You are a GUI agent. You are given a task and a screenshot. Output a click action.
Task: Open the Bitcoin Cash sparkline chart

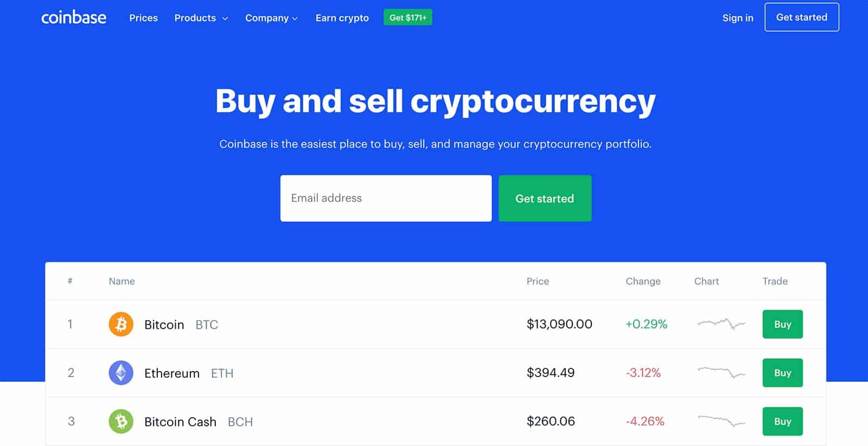(x=721, y=420)
